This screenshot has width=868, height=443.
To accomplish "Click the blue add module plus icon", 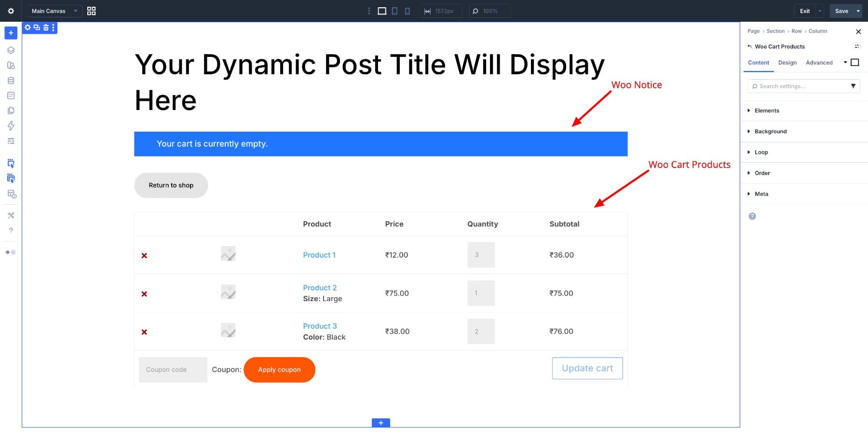I will coord(11,33).
